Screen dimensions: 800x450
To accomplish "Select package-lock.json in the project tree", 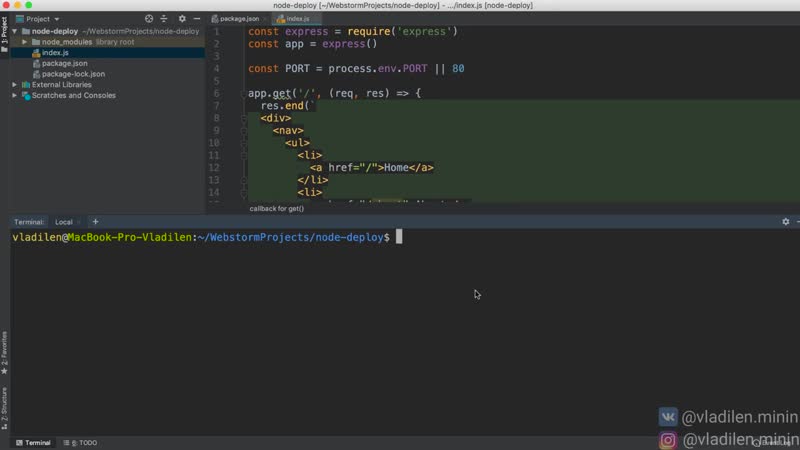I will click(x=73, y=74).
